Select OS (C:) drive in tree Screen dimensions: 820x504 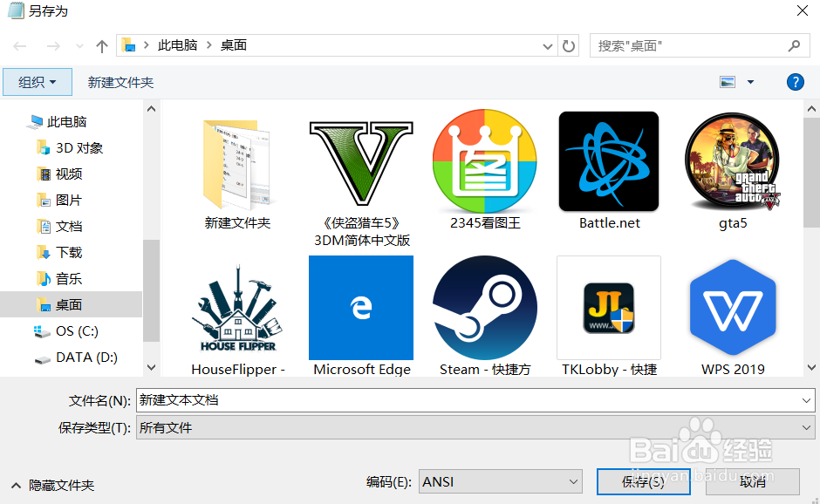[77, 331]
